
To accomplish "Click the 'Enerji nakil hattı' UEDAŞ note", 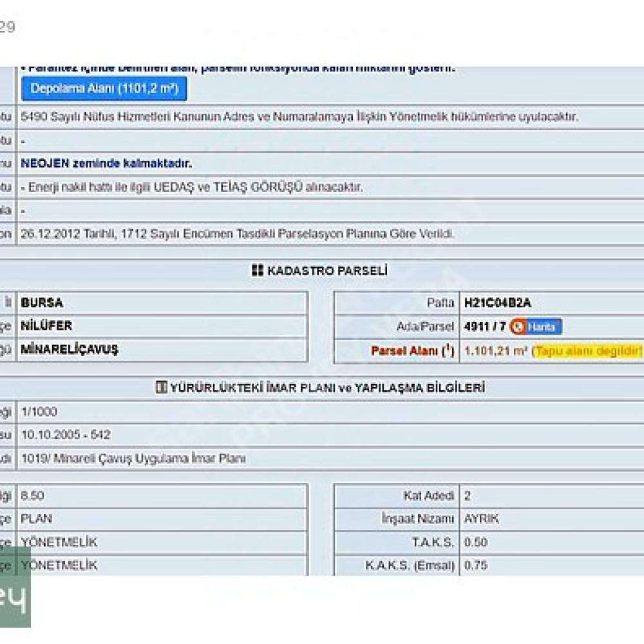I will tap(192, 187).
